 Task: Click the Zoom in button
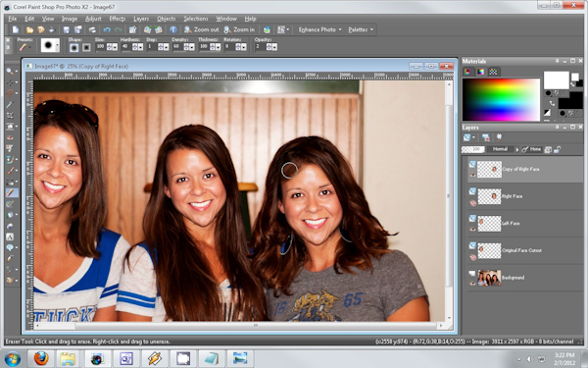[x=240, y=29]
